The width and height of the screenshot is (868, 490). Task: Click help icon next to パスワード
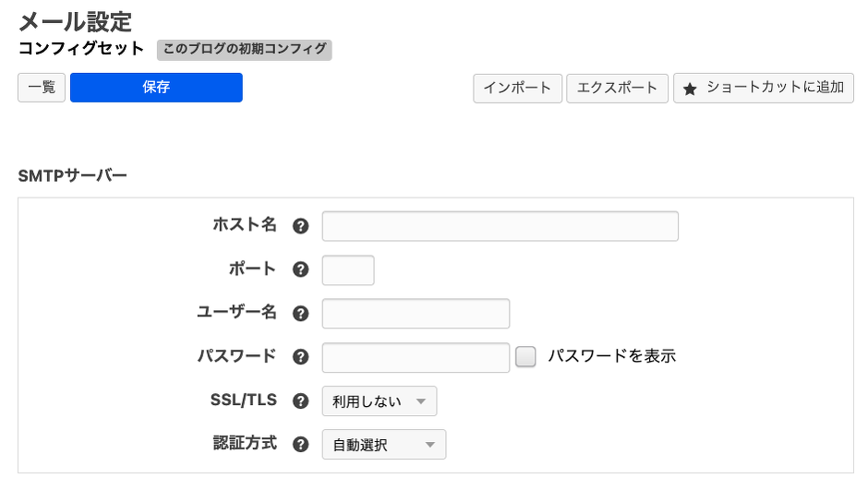300,357
